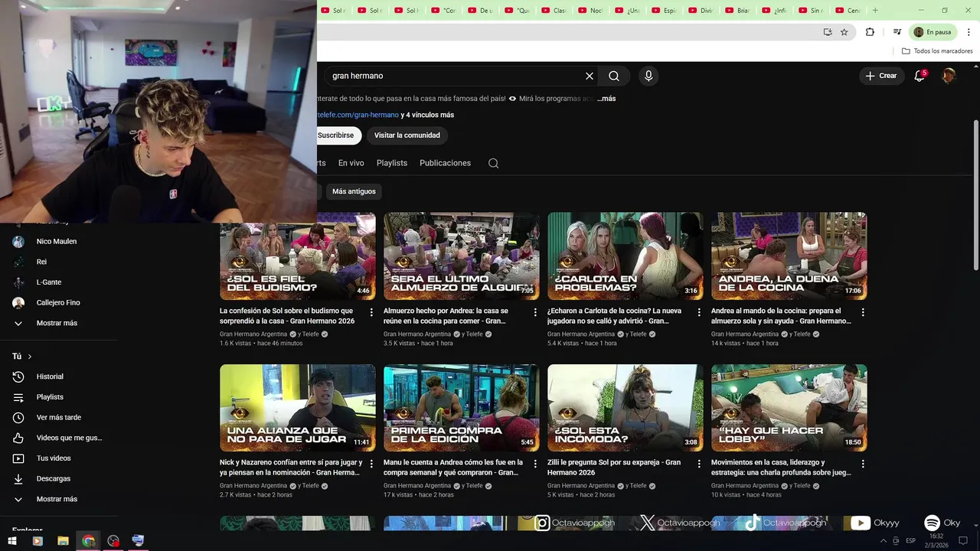The image size is (980, 551).
Task: Open options for 'Movimientos en la casa' video
Action: point(863,464)
